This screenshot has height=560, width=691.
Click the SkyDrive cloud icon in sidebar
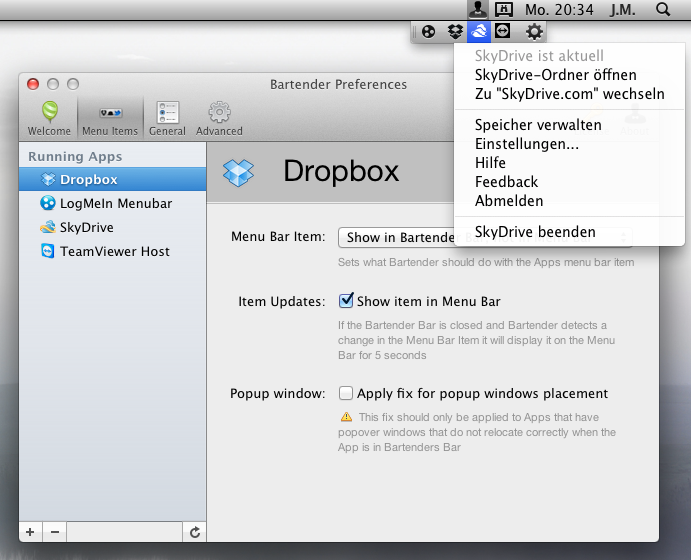click(x=48, y=227)
